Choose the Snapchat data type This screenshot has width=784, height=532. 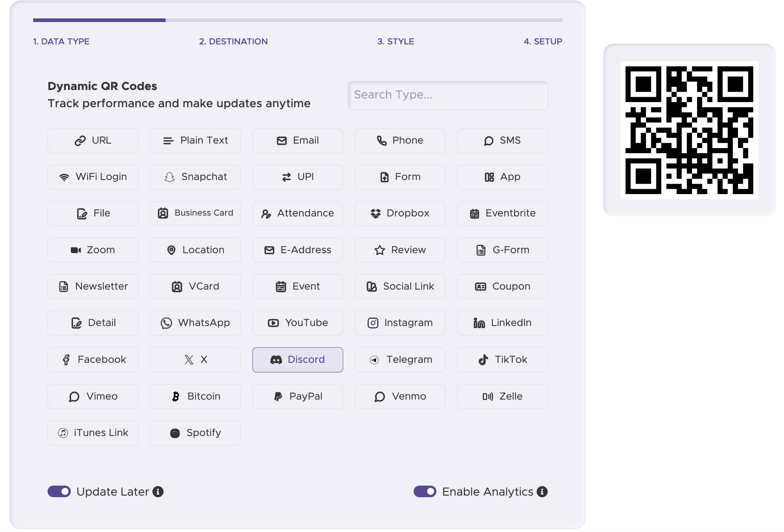tap(195, 177)
